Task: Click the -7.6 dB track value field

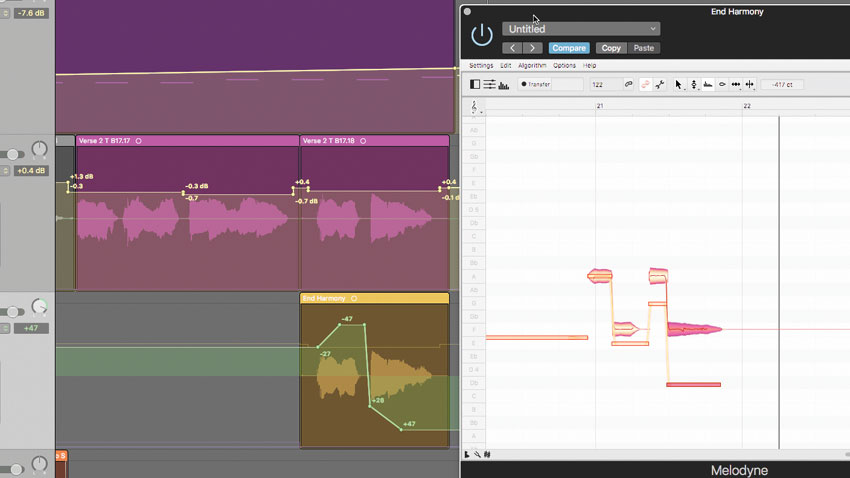Action: click(x=31, y=12)
